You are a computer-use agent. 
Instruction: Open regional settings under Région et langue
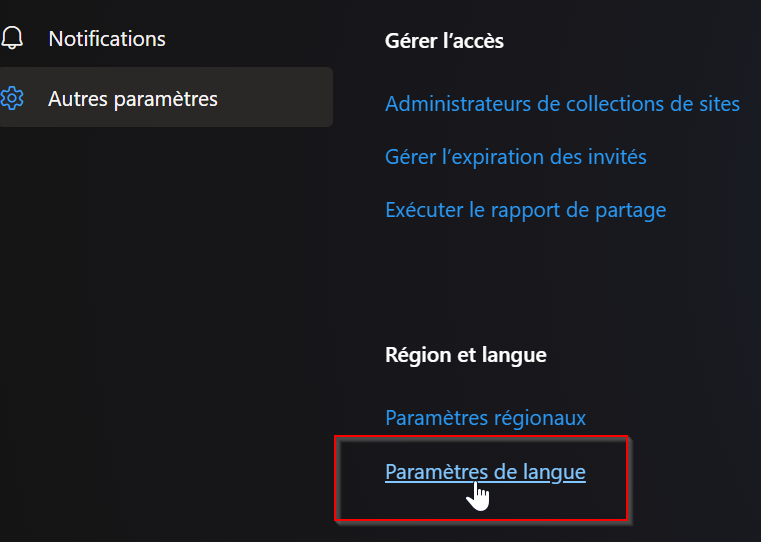click(x=485, y=417)
